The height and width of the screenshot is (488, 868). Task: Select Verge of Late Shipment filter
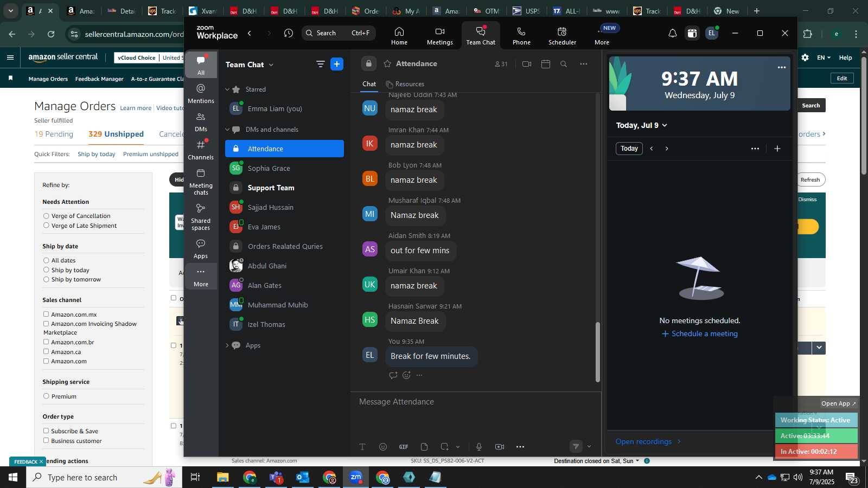pyautogui.click(x=46, y=226)
